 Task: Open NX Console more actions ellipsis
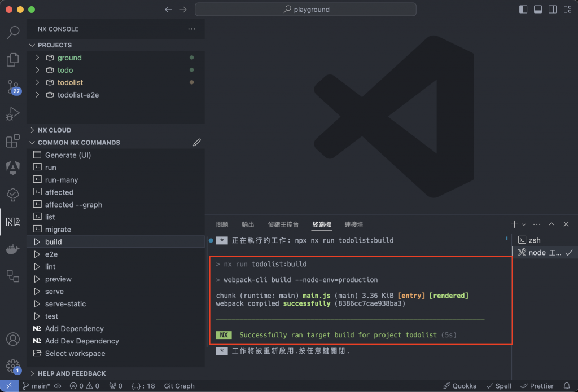(x=192, y=29)
